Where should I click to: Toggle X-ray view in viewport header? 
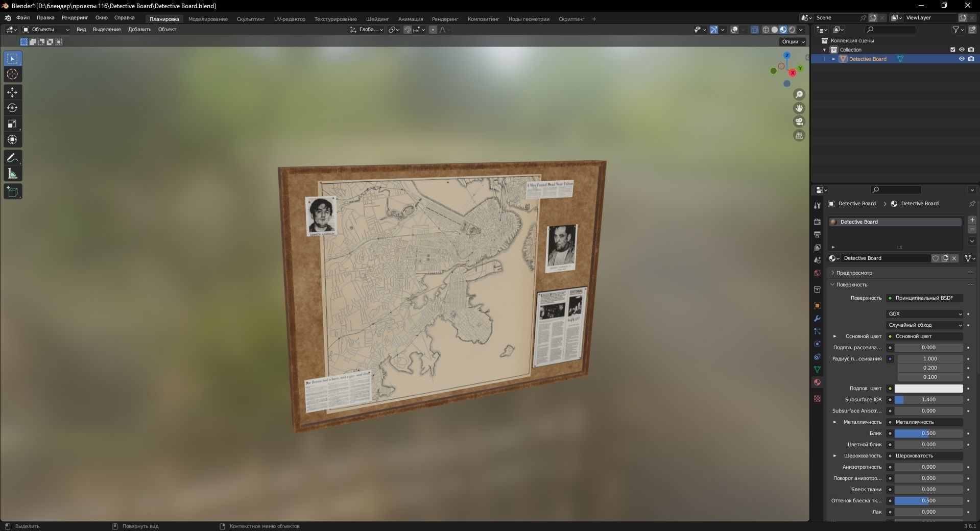tap(755, 30)
